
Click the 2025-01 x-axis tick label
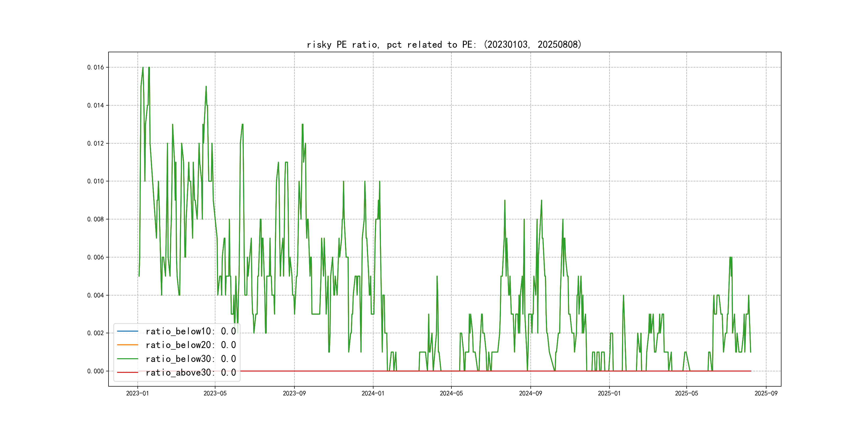coord(609,393)
